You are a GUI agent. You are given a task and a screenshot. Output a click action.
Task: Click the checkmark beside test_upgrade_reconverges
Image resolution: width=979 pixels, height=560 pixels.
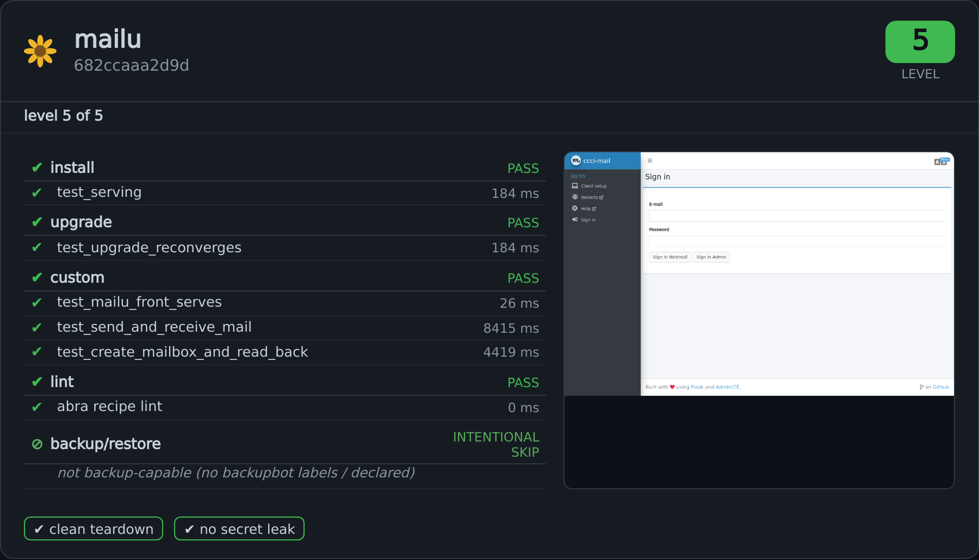(37, 247)
